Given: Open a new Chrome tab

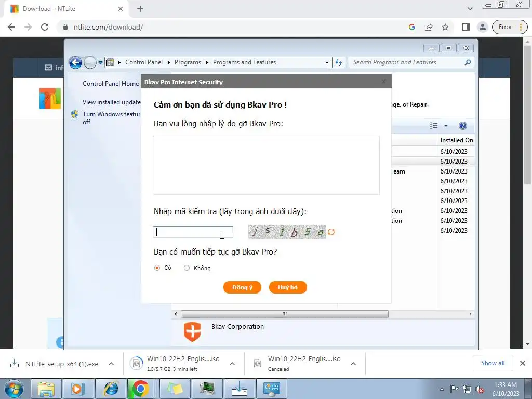Looking at the screenshot, I should click(140, 9).
